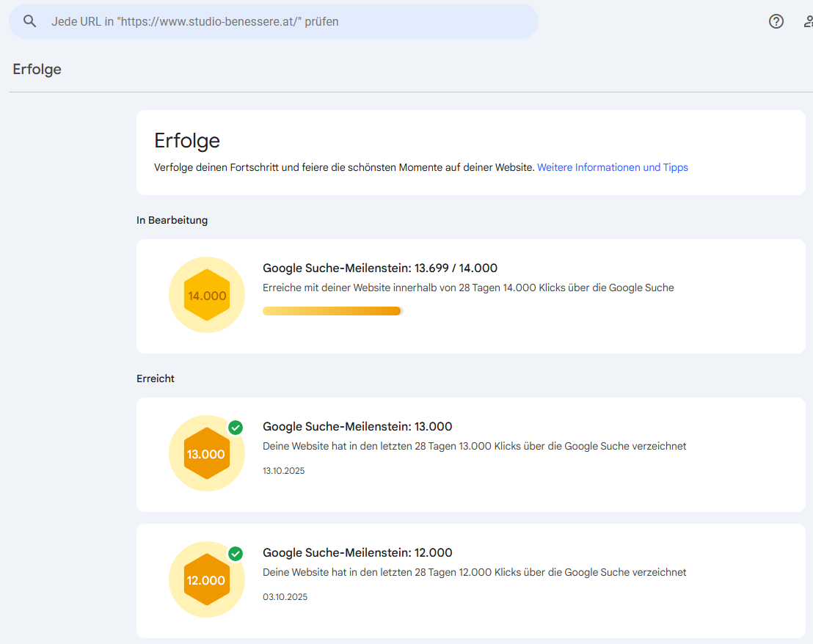This screenshot has width=813, height=644.
Task: Click the 12.000 milestone achievement card
Action: point(470,579)
